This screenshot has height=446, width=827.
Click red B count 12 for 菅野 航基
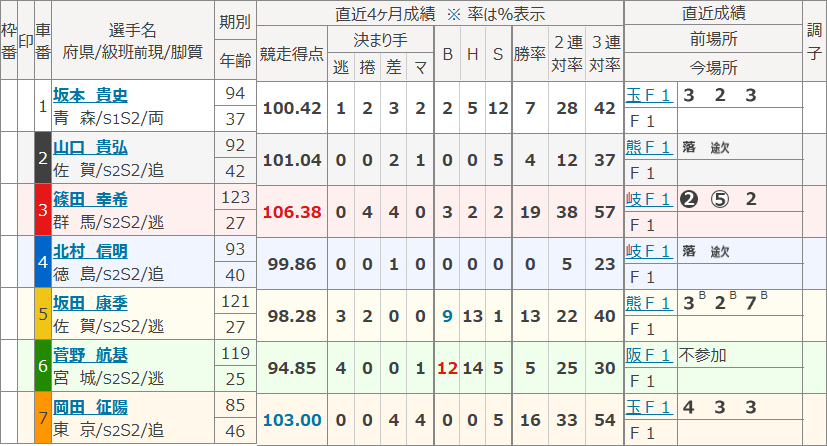(x=447, y=368)
